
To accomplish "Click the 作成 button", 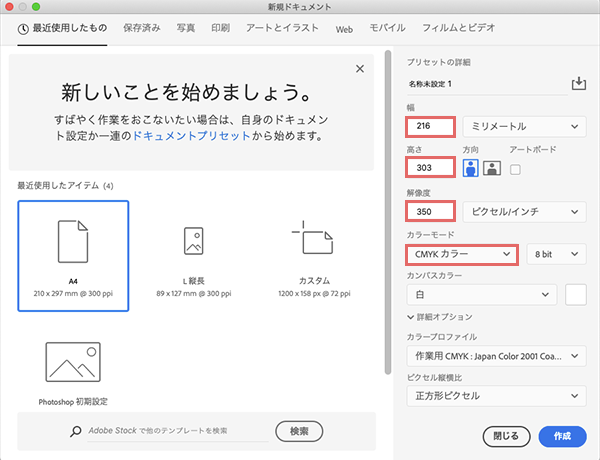I will [x=562, y=436].
